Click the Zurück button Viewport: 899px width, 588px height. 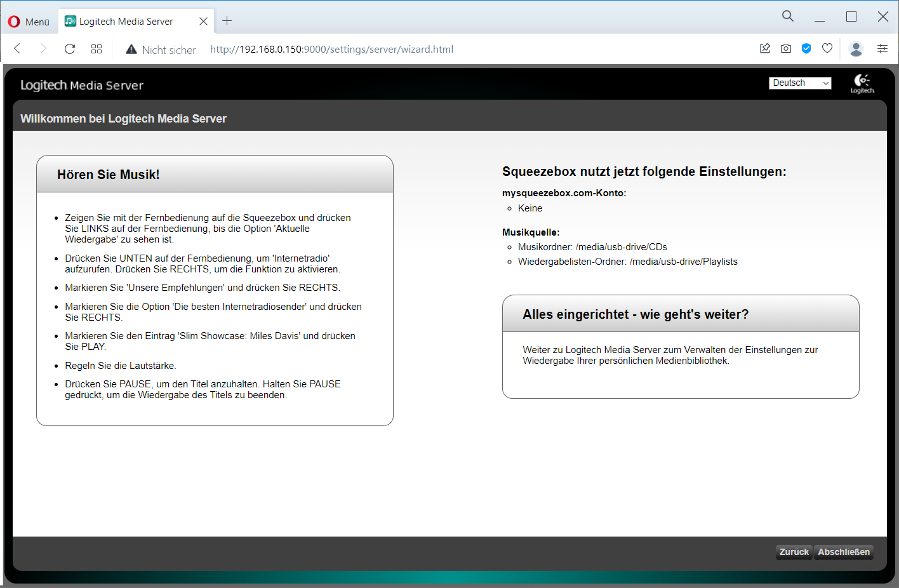(794, 552)
